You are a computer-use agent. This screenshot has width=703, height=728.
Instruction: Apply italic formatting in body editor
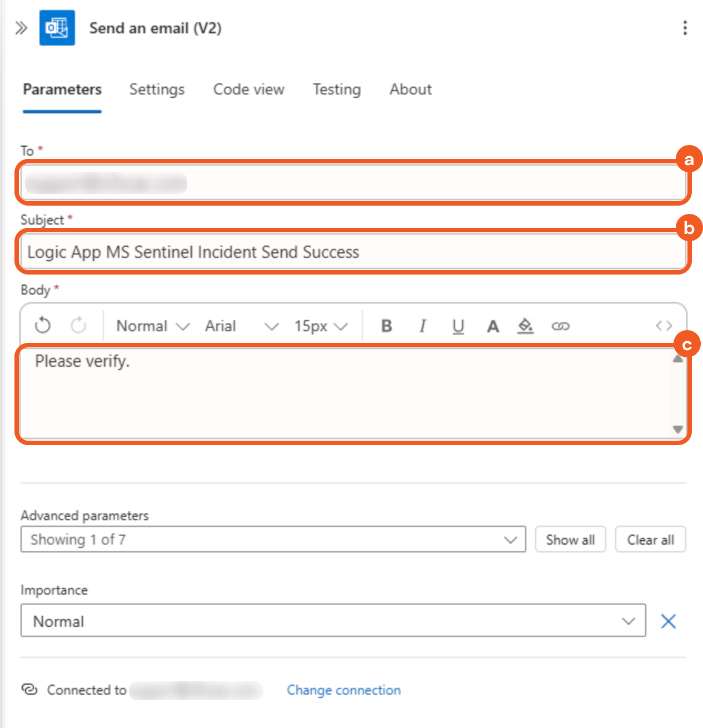click(423, 326)
